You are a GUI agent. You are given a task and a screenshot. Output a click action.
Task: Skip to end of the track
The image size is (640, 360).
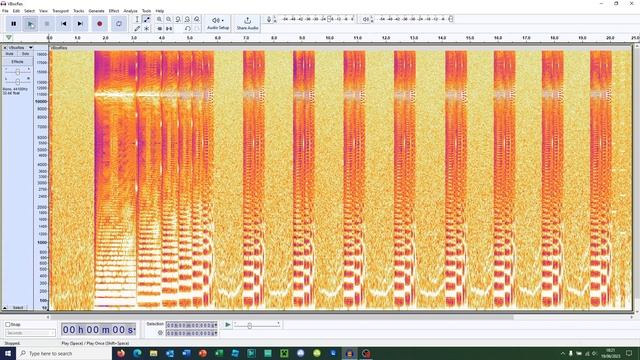tap(80, 24)
